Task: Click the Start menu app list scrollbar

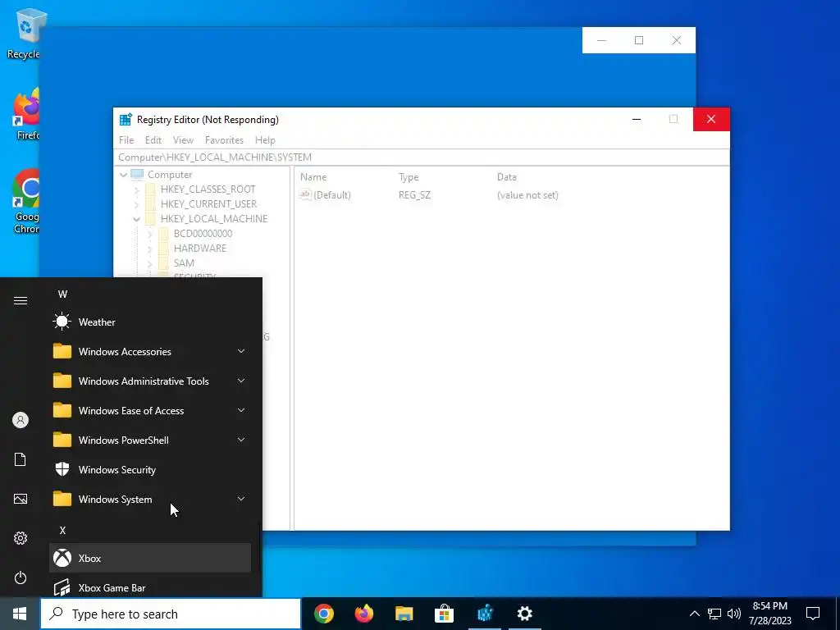Action: 260,546
